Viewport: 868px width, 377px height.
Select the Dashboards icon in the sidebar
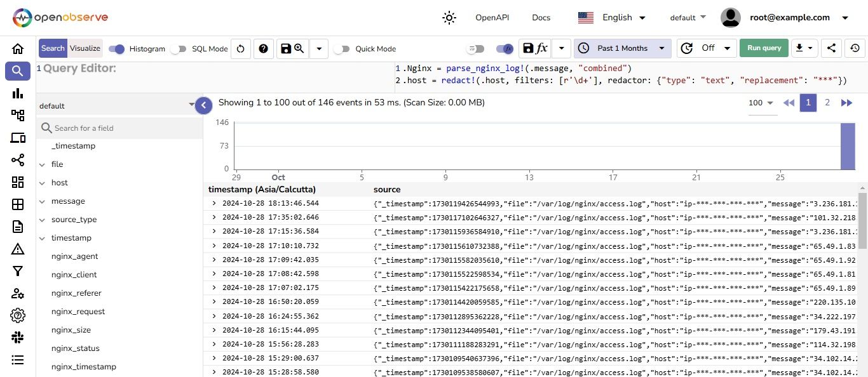click(x=17, y=182)
